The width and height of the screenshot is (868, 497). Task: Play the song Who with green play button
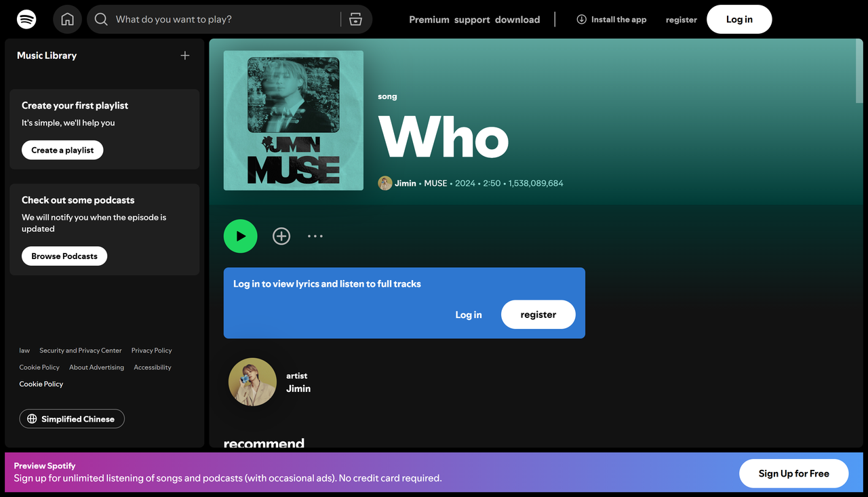(240, 236)
